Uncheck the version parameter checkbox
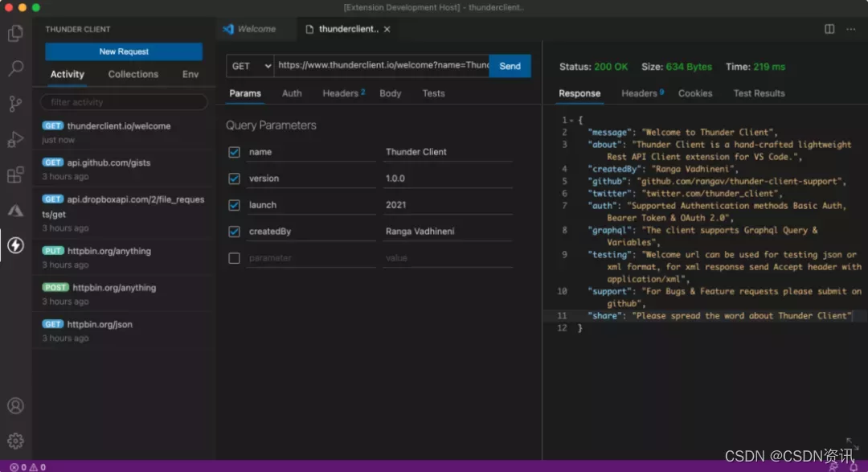Viewport: 868px width, 472px height. [x=234, y=179]
